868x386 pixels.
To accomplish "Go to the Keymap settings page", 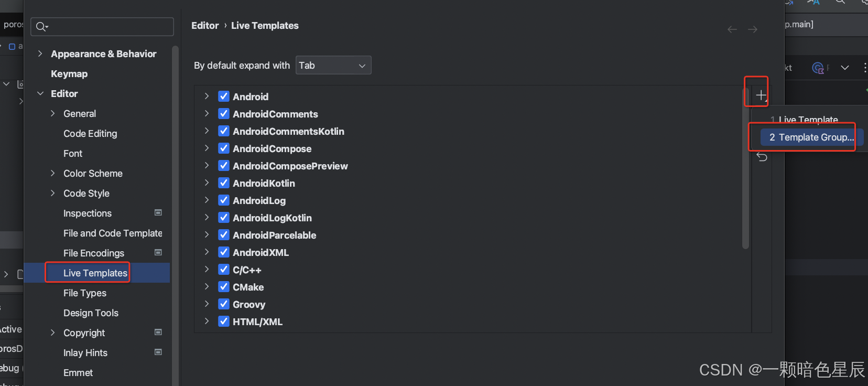I will [x=69, y=74].
